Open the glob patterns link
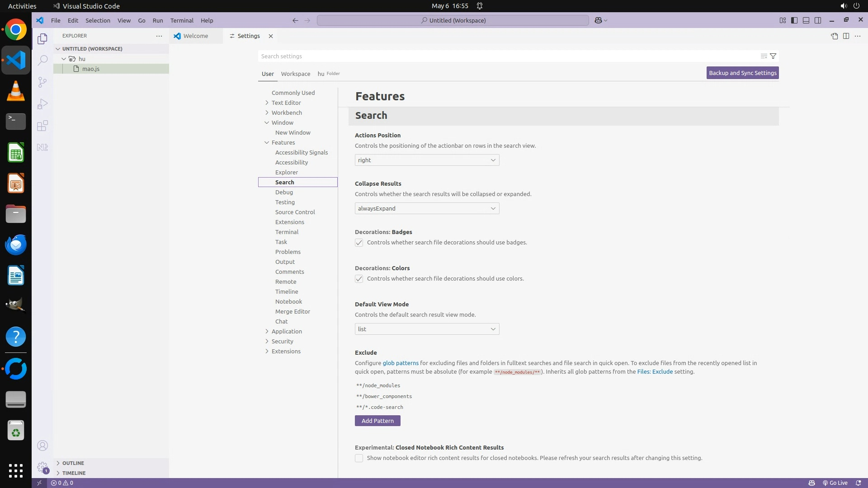The height and width of the screenshot is (488, 868). tap(400, 363)
